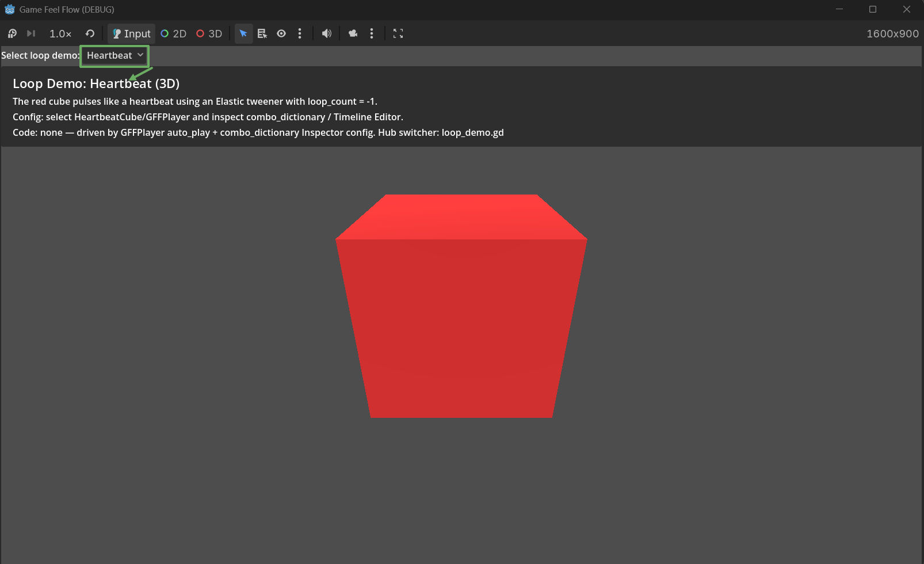This screenshot has height=564, width=924.
Task: Open the Heartbeat loop demo dropdown
Action: [x=115, y=55]
